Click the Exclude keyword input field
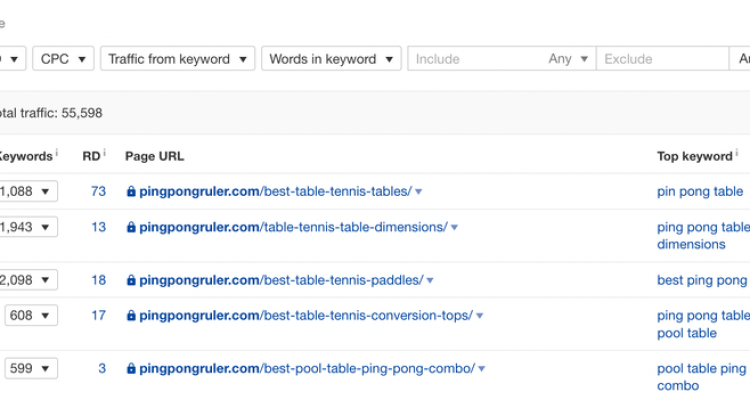 tap(662, 59)
